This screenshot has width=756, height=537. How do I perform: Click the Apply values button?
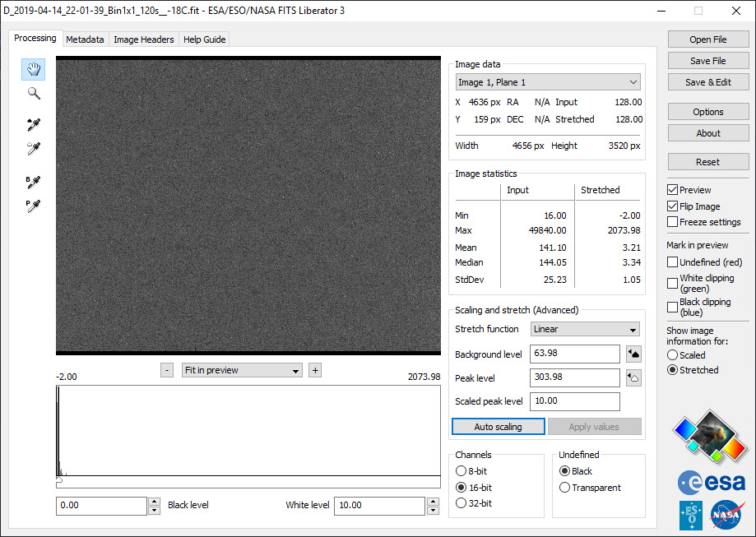(594, 427)
